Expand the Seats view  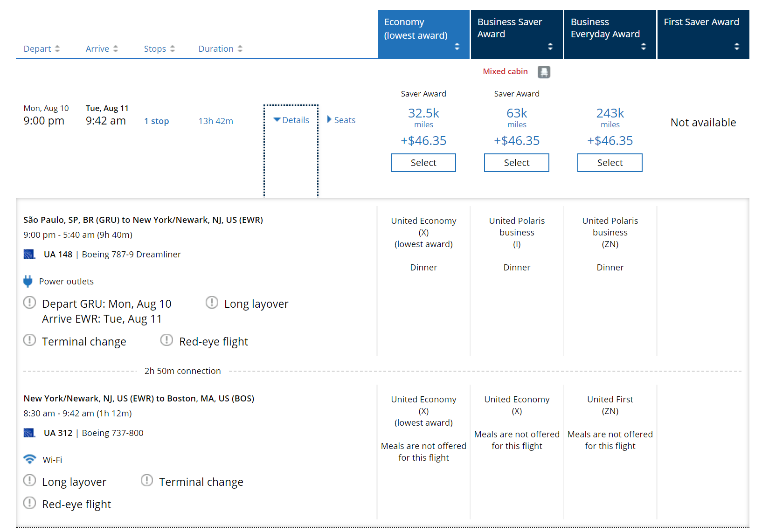click(x=341, y=120)
